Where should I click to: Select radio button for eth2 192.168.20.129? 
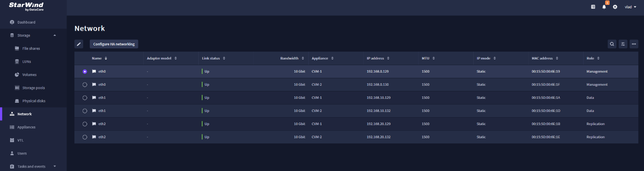tap(84, 124)
